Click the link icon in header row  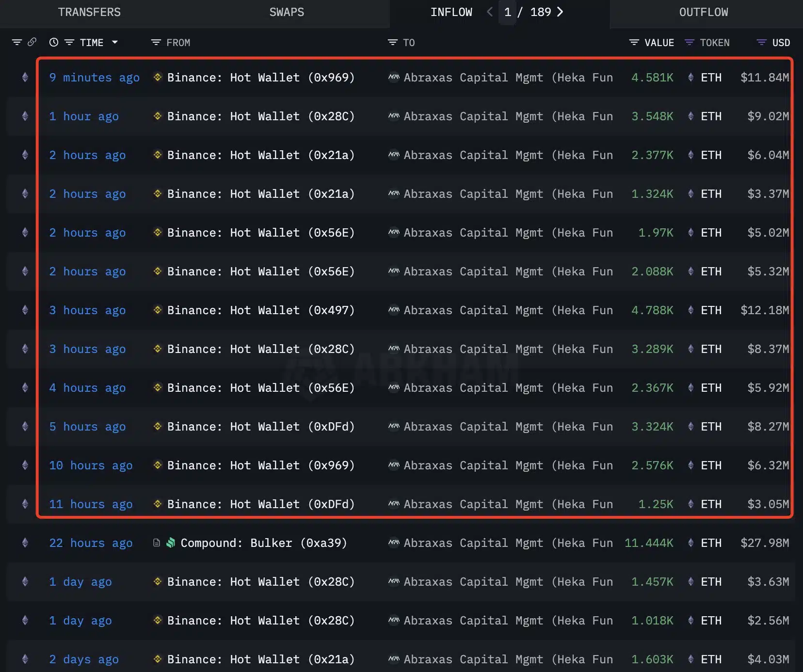coord(32,42)
